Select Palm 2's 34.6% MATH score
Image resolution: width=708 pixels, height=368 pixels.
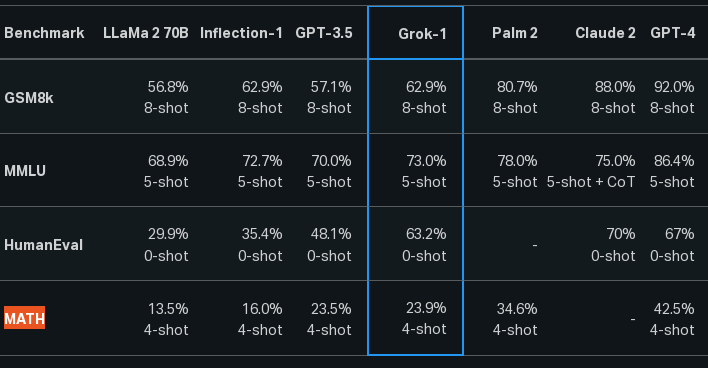click(517, 309)
